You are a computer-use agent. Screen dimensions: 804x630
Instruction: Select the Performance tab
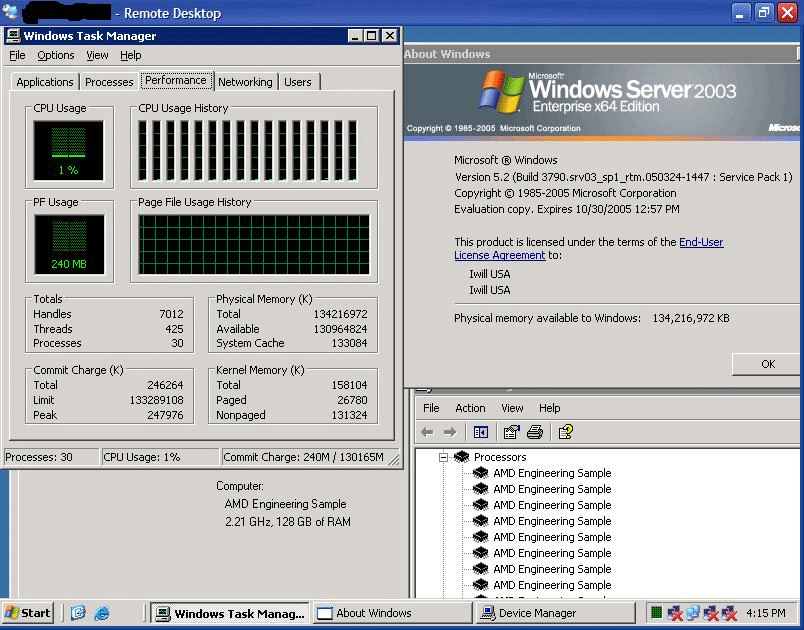coord(176,80)
